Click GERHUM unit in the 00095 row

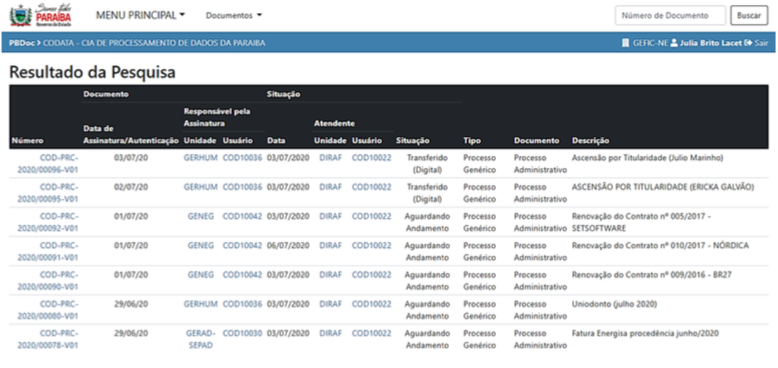pyautogui.click(x=200, y=187)
